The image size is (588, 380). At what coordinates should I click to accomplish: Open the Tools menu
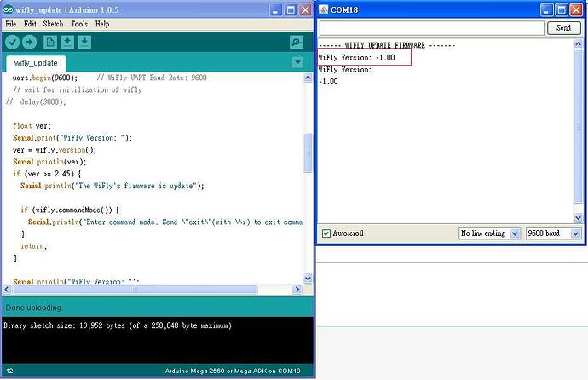point(79,24)
